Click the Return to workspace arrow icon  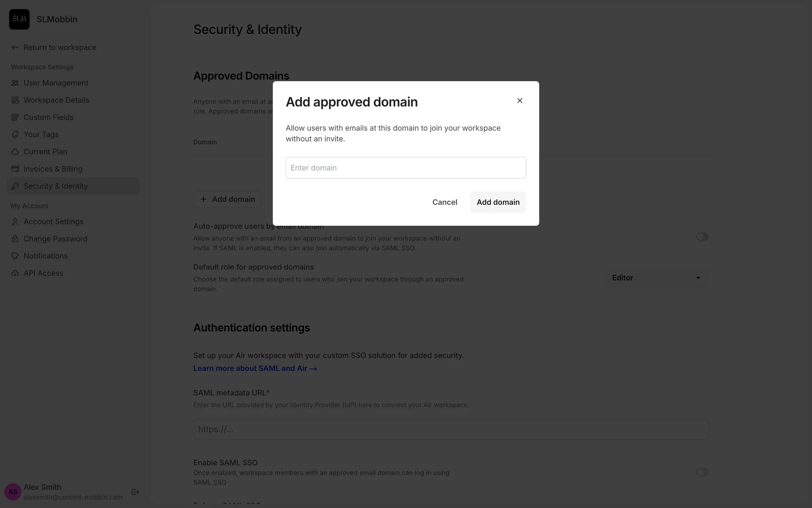(15, 47)
